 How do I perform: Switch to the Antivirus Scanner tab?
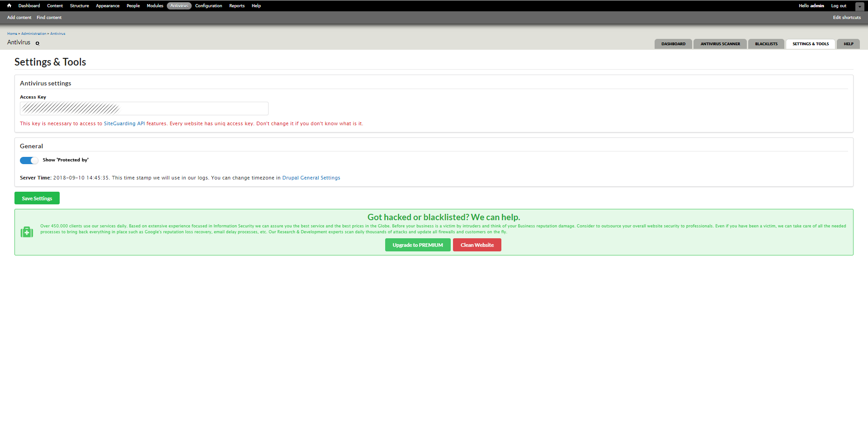click(x=720, y=44)
